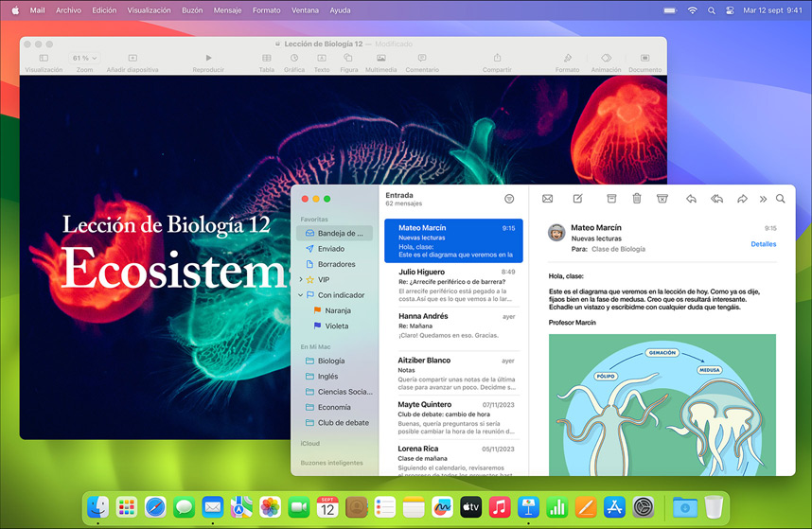Screen dimensions: 812x529
Task: Toggle the Animación panel in Keynote
Action: pyautogui.click(x=606, y=62)
